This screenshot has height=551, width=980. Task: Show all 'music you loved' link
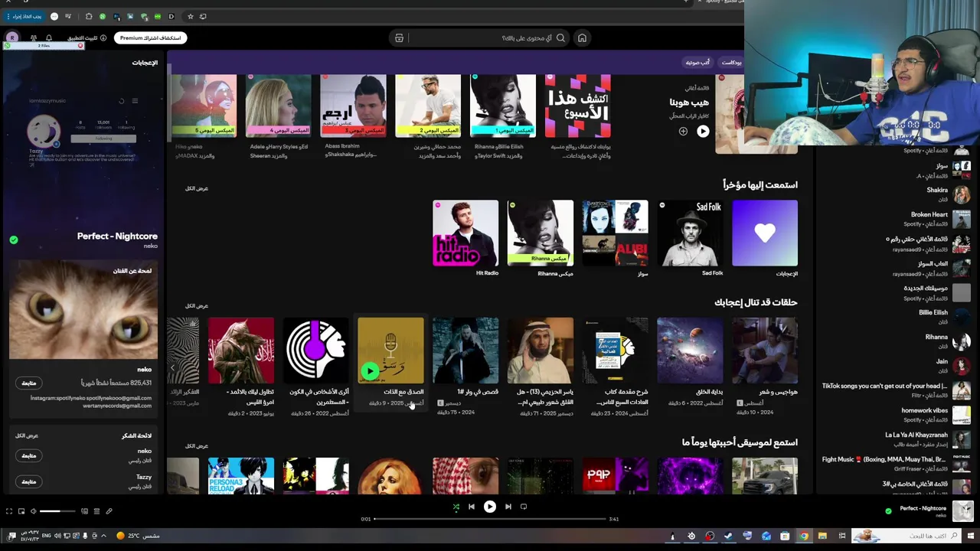tap(197, 445)
